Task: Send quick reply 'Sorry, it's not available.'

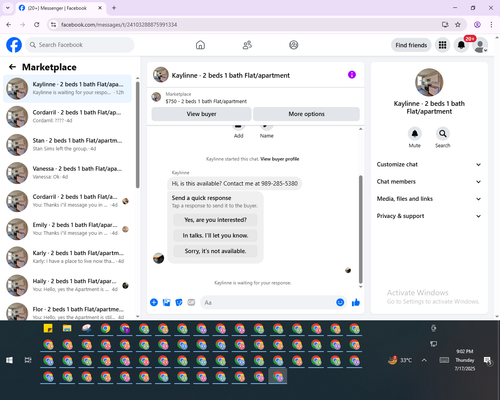Action: 215,251
